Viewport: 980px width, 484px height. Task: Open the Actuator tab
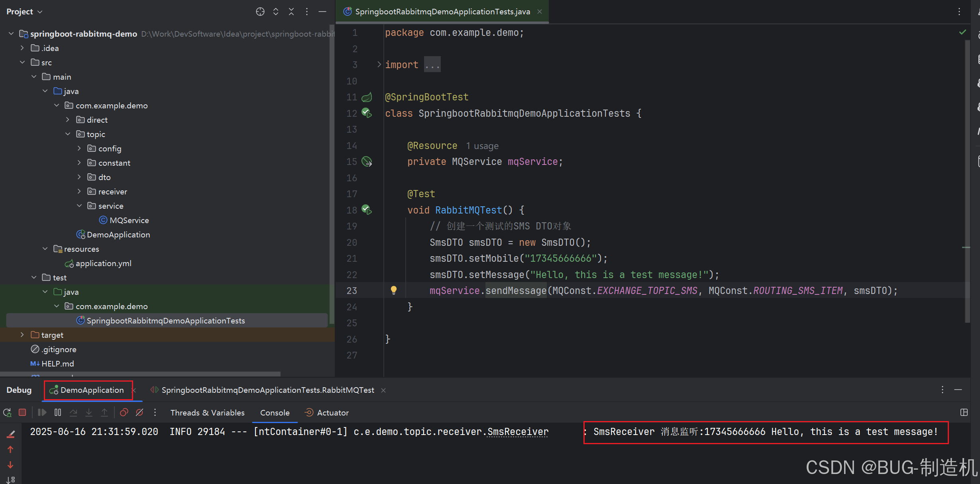click(327, 413)
